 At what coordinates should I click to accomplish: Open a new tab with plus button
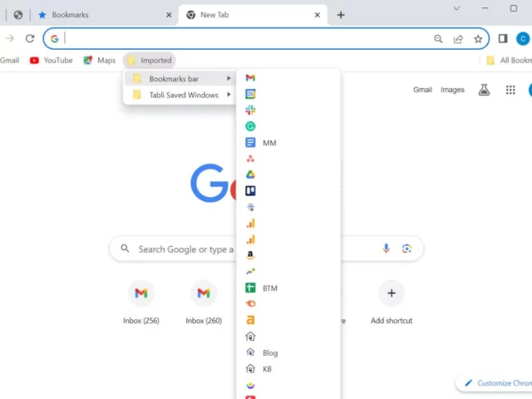(341, 15)
